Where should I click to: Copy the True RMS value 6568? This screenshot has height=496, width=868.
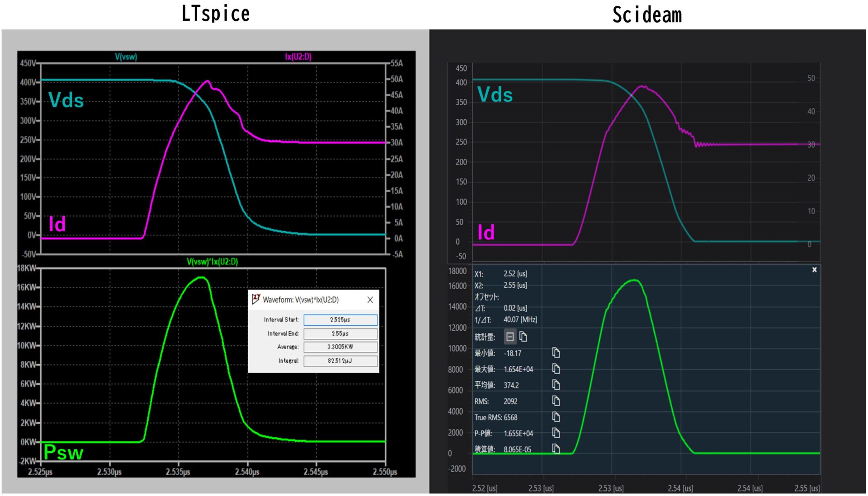[556, 417]
